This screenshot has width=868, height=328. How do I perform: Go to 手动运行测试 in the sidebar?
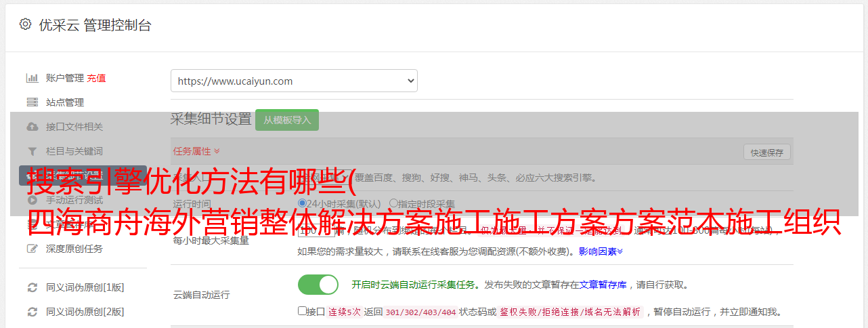tap(74, 200)
